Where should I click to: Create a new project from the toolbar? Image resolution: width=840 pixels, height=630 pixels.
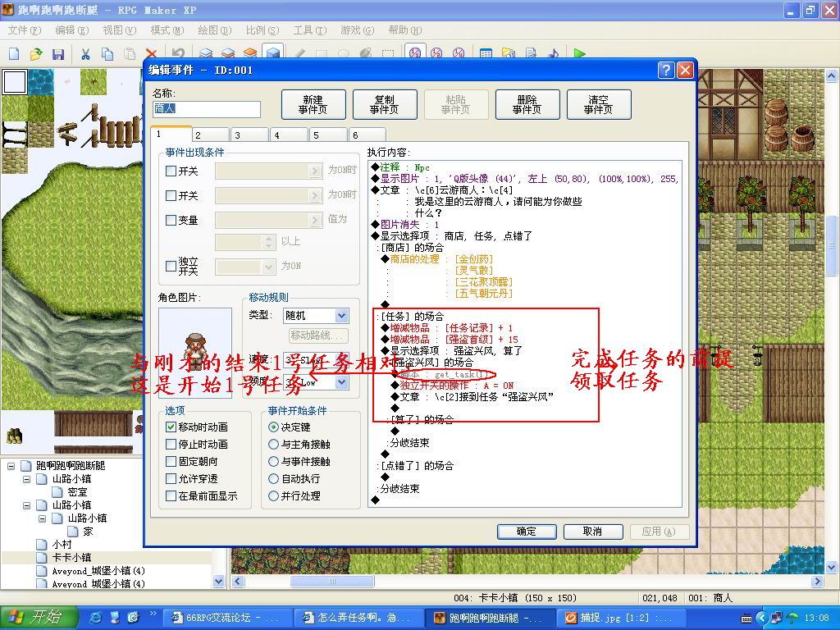[15, 53]
